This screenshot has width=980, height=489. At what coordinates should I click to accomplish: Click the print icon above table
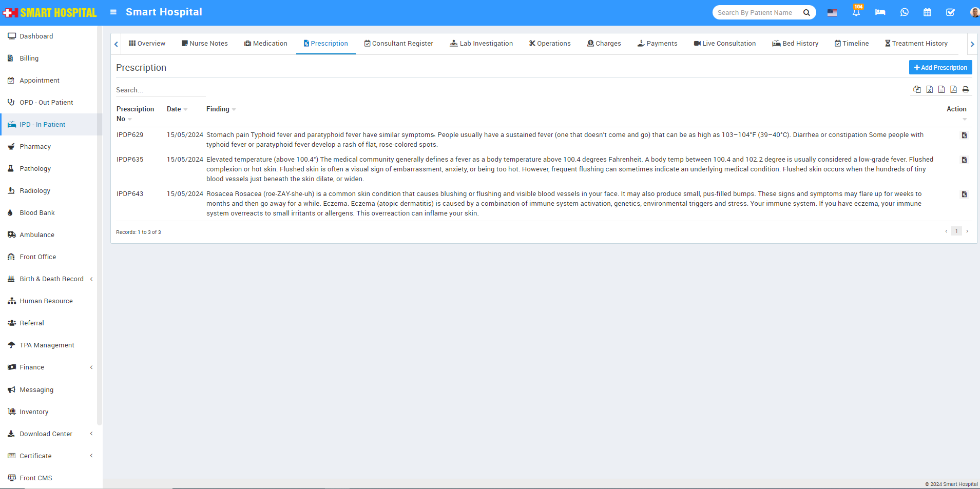click(x=966, y=90)
